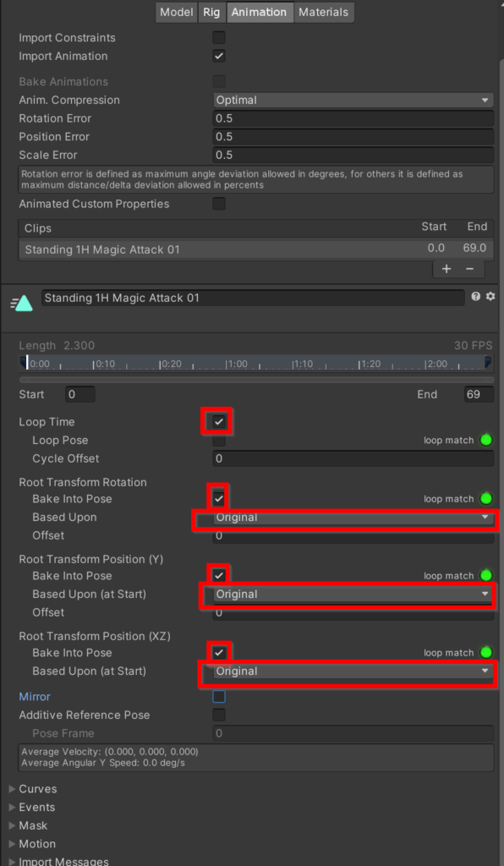Click the timeline zoom scrollbar below ruler
The image size is (504, 866).
point(256,380)
